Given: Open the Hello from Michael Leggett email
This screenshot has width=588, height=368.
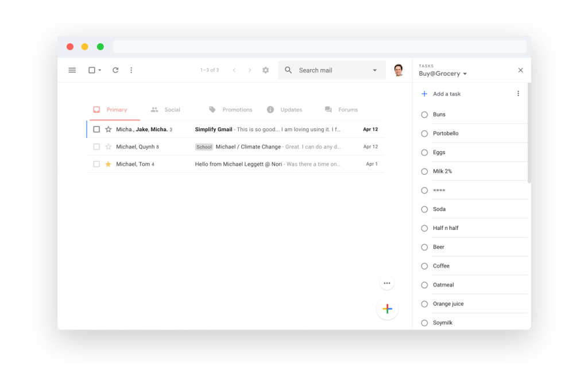Looking at the screenshot, I should pos(269,164).
